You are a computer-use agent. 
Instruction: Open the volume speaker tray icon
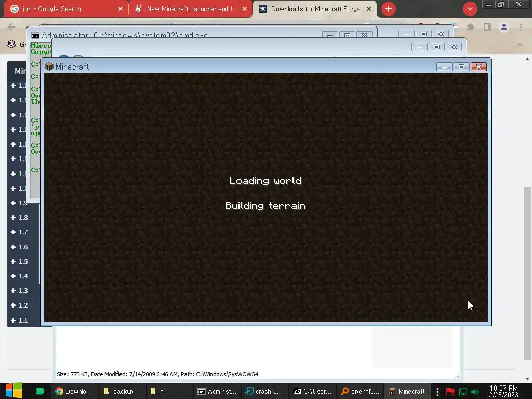tap(475, 392)
